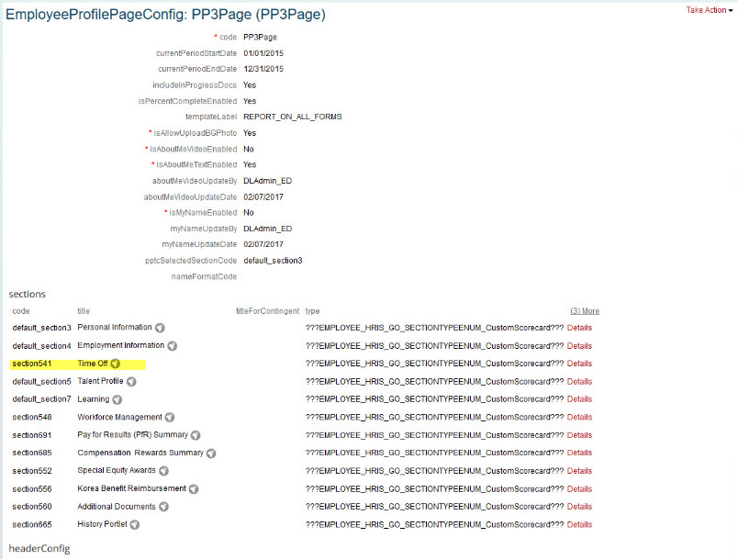Select the default_section4 code cell
Screen dimensions: 738x560
(41, 346)
